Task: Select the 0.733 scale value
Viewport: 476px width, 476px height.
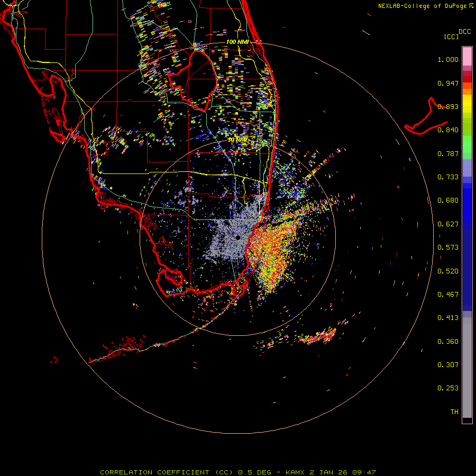Action: click(448, 177)
